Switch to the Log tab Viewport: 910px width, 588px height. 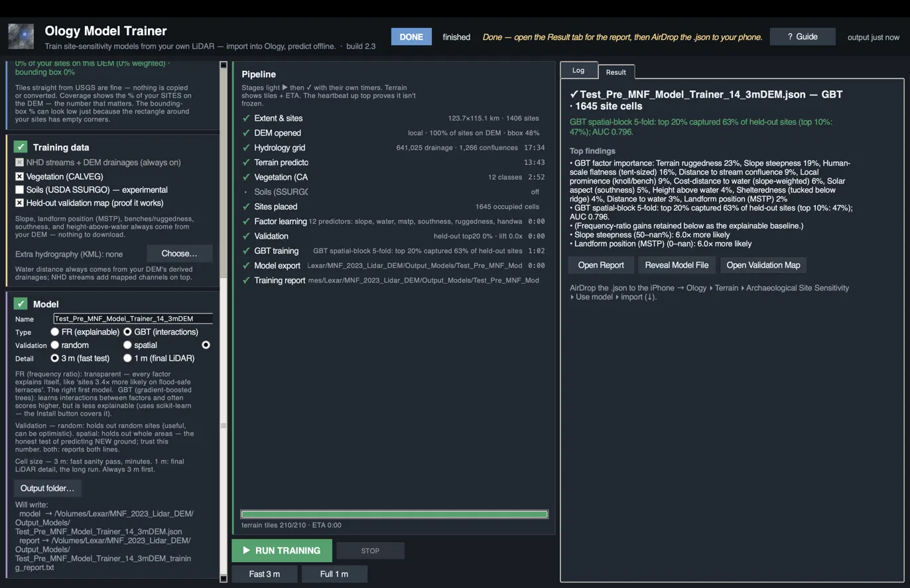[x=578, y=70]
